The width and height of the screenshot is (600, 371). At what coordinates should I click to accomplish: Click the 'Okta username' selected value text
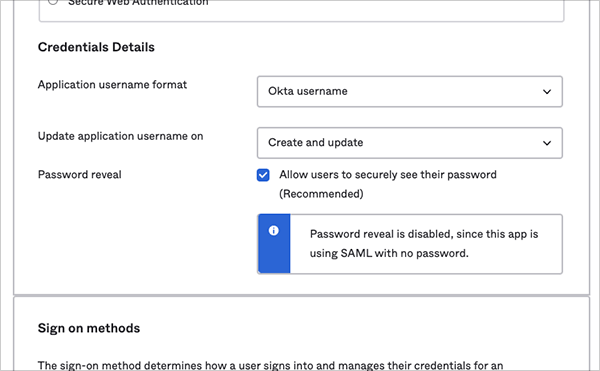[x=308, y=91]
